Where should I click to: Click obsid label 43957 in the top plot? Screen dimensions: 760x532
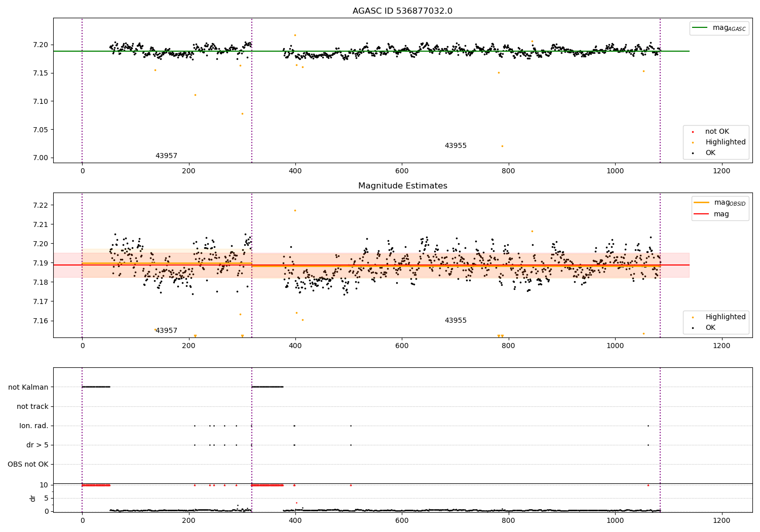tap(166, 156)
